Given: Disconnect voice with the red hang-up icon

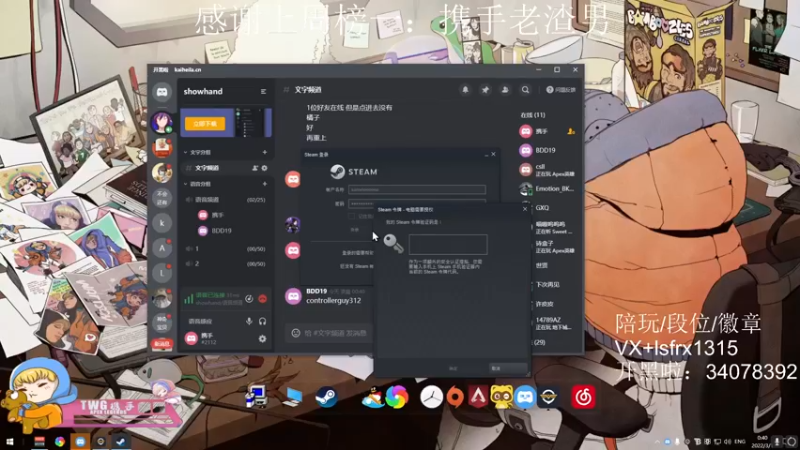Looking at the screenshot, I should click(x=263, y=298).
